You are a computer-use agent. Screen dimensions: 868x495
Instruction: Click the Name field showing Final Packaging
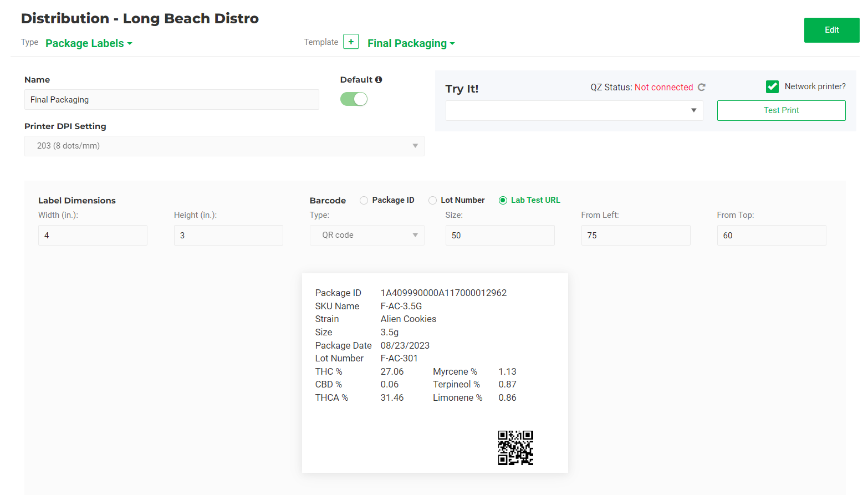point(172,99)
